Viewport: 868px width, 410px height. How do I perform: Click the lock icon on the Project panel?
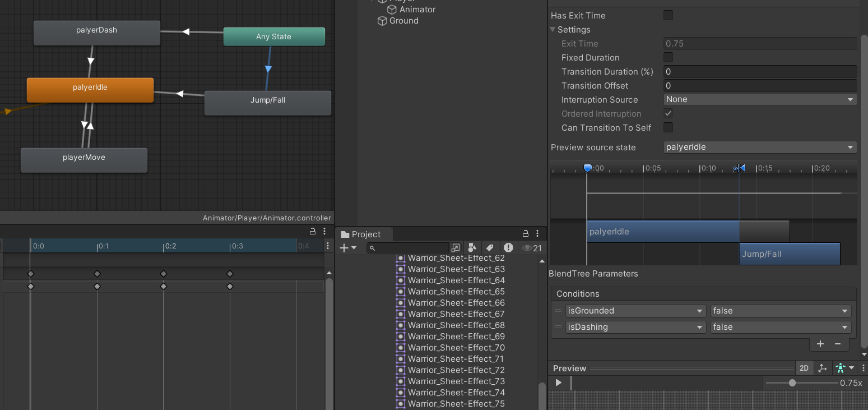tap(526, 233)
